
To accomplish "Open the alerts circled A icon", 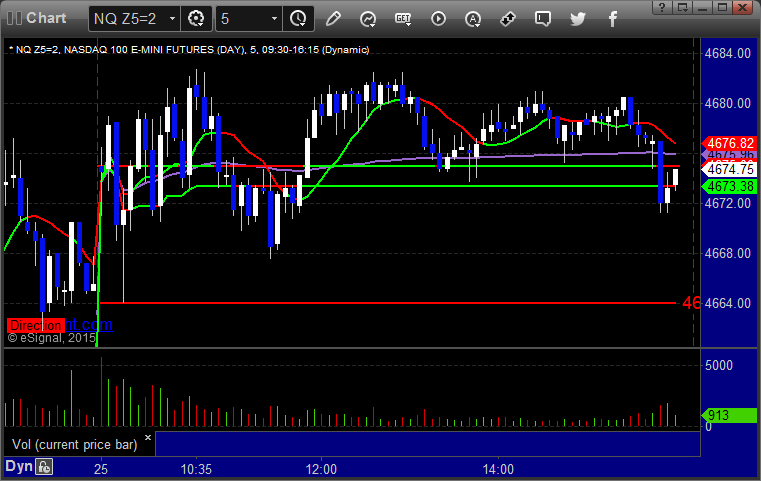I will [x=473, y=19].
